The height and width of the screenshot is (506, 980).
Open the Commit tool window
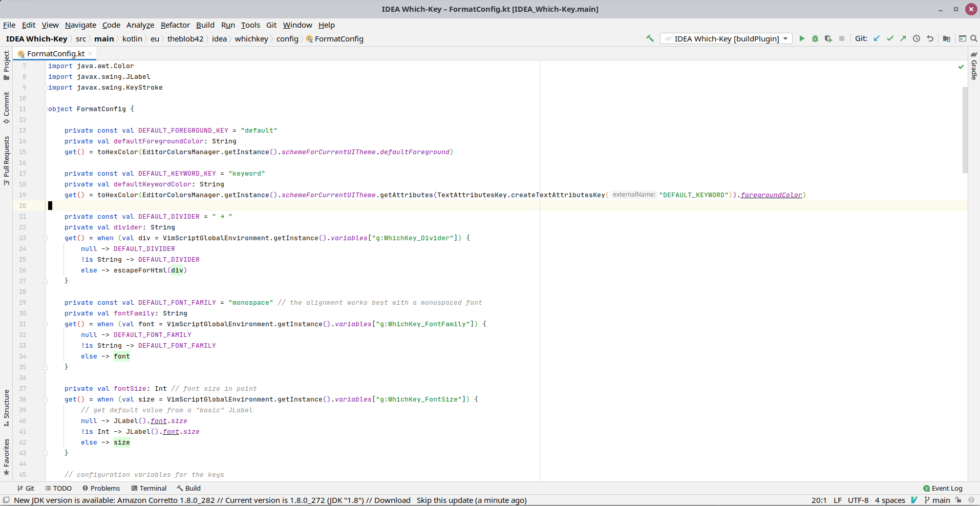6,108
